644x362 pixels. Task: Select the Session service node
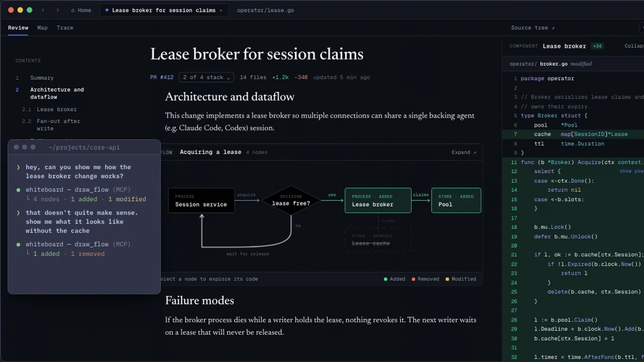coord(201,200)
